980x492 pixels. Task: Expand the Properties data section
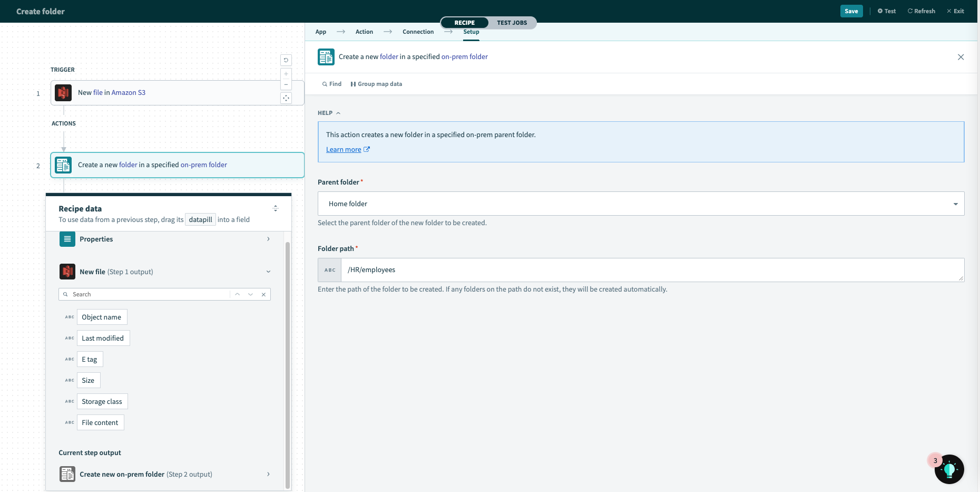click(x=268, y=239)
